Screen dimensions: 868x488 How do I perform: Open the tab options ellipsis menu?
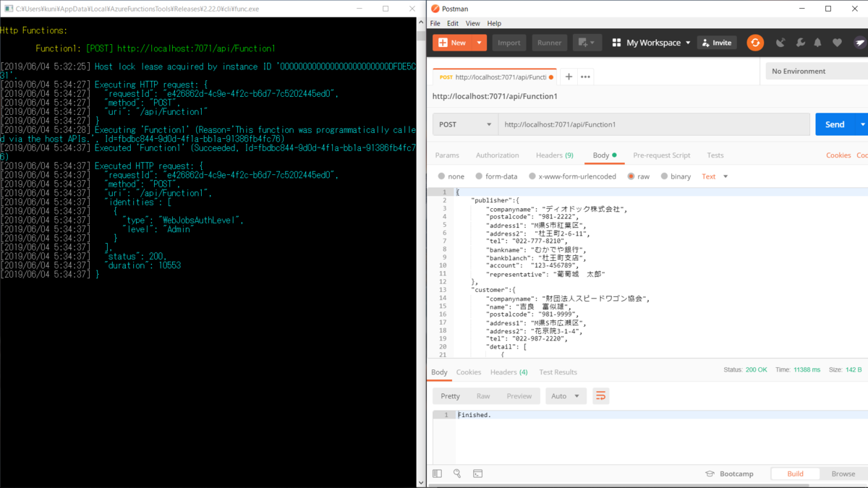[x=585, y=77]
